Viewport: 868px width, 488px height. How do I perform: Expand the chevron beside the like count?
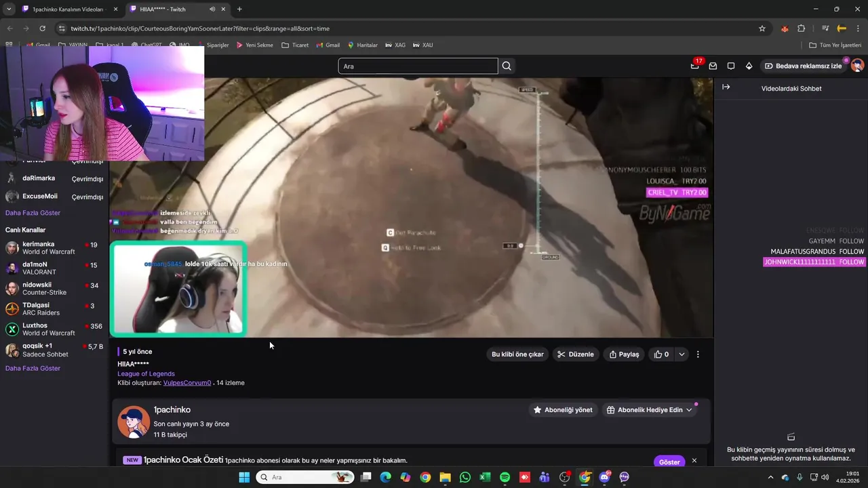[x=682, y=354]
